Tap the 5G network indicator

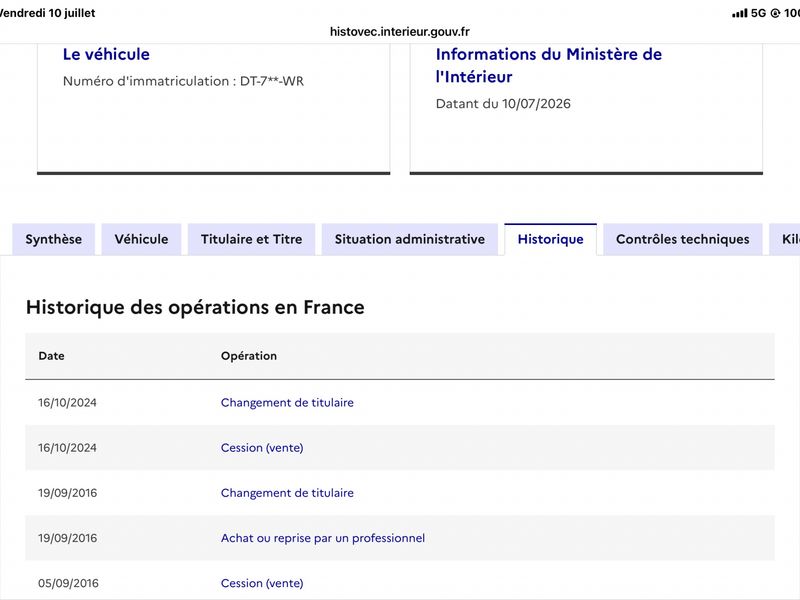759,13
